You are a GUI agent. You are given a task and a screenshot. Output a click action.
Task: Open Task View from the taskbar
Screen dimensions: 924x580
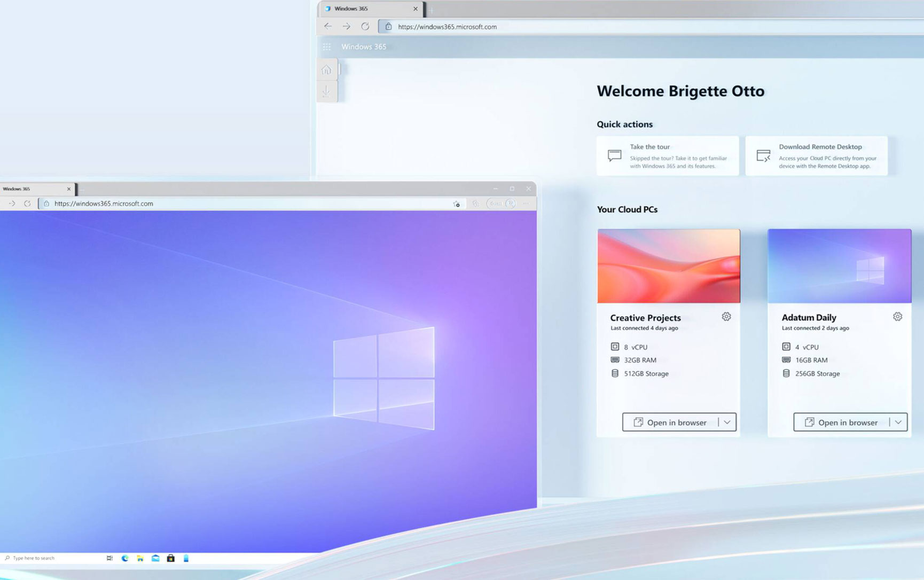(109, 558)
